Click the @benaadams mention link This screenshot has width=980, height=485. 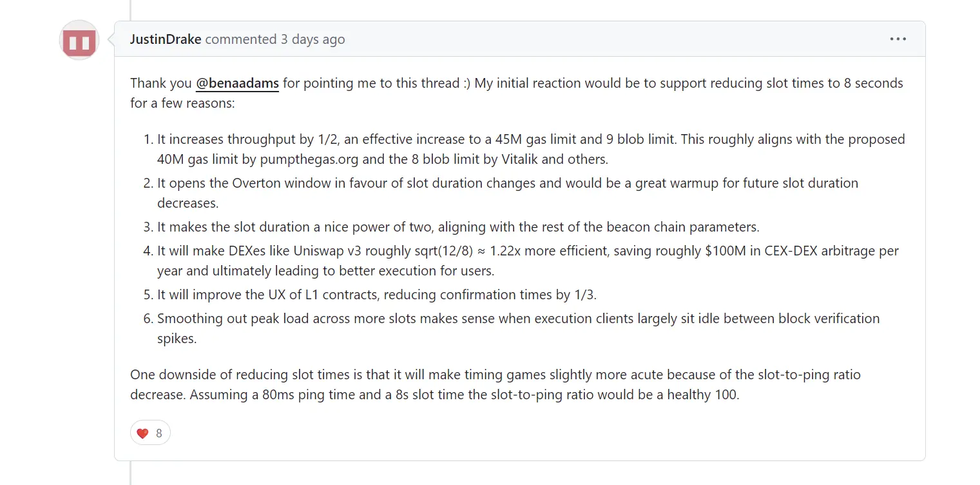point(237,83)
